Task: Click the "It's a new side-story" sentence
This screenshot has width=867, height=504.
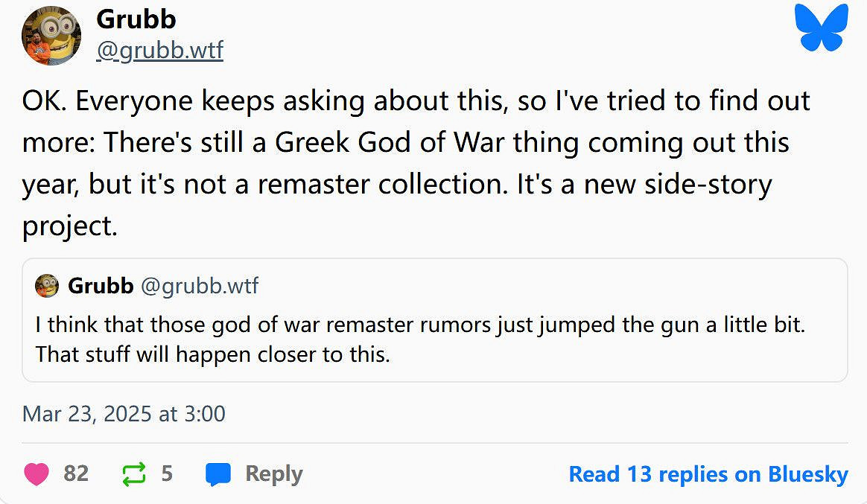Action: tap(644, 184)
